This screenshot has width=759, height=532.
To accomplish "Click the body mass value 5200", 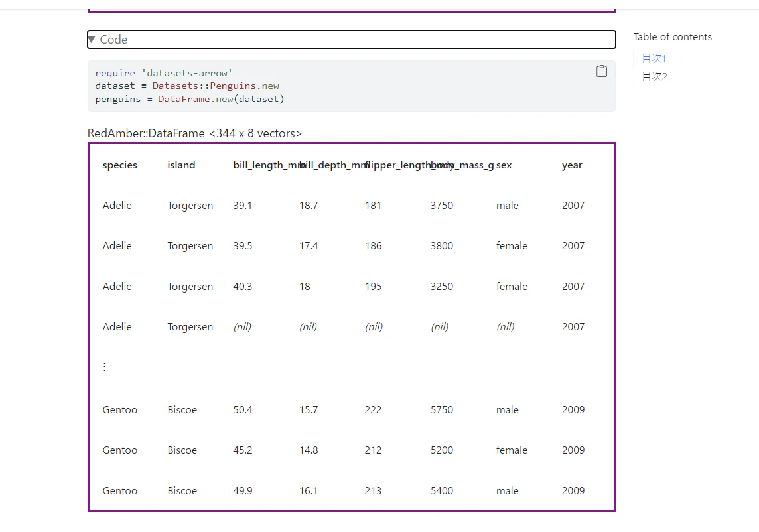I will [442, 450].
